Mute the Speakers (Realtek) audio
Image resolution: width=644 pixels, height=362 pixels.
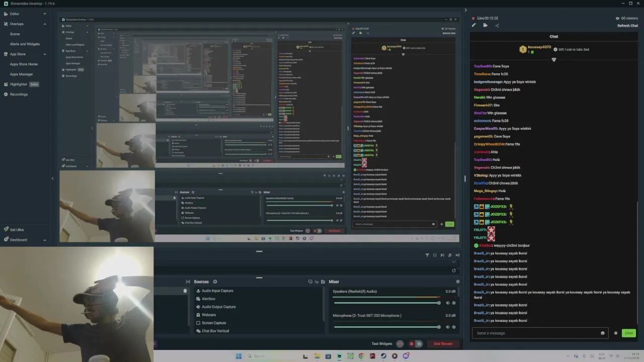coord(447,303)
